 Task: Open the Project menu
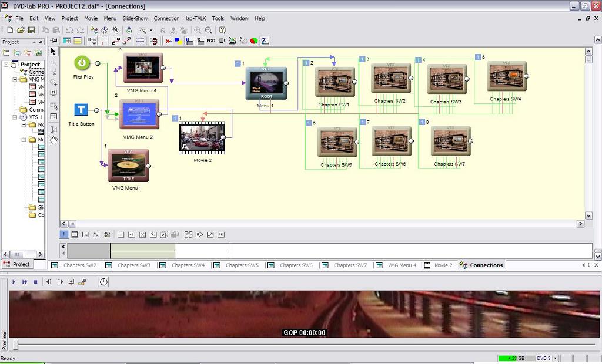(x=69, y=18)
